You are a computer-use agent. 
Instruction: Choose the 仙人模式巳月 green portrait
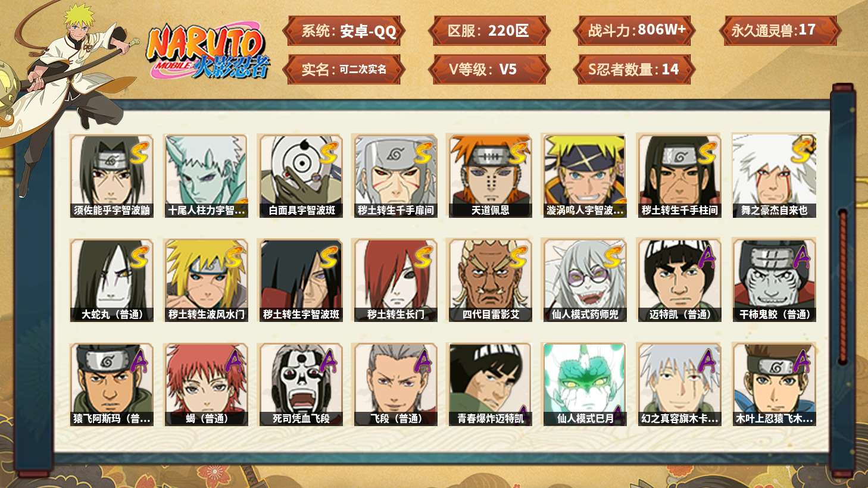coord(585,384)
